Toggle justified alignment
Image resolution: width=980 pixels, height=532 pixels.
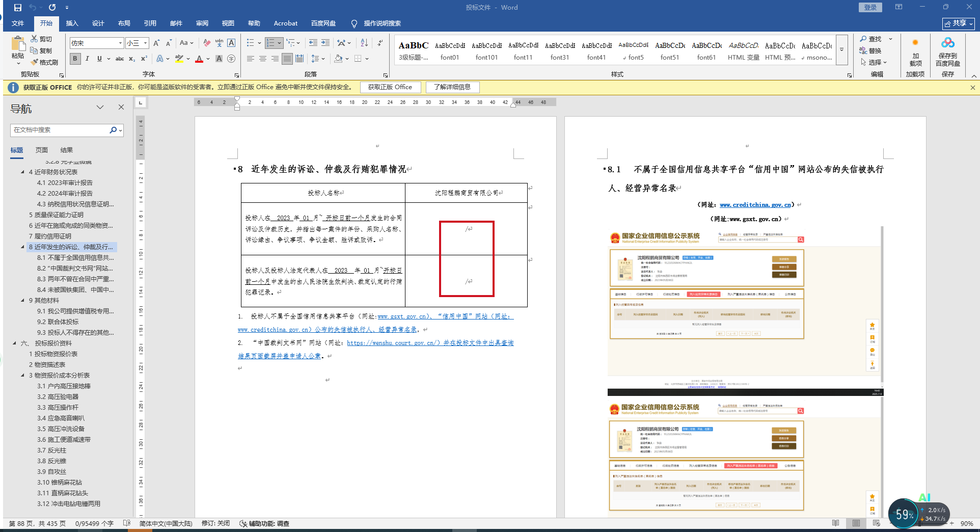tap(287, 59)
